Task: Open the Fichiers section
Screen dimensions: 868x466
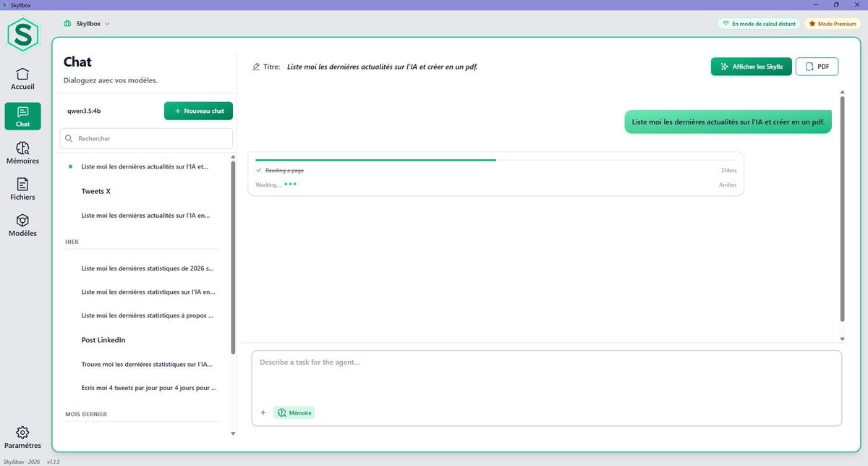Action: [x=22, y=189]
